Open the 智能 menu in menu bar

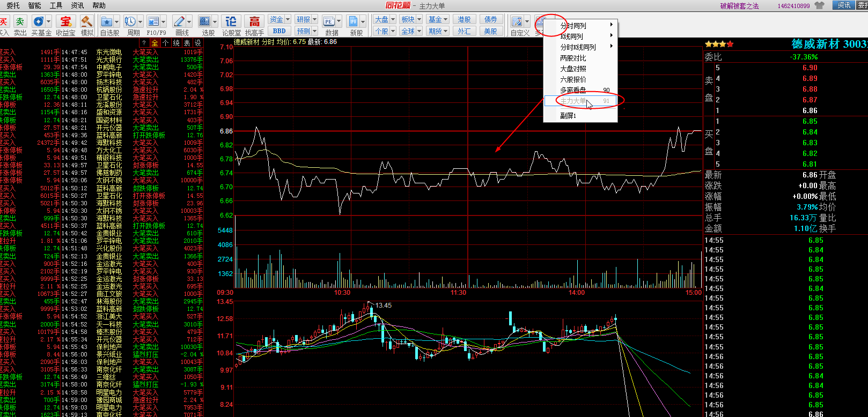tap(34, 5)
